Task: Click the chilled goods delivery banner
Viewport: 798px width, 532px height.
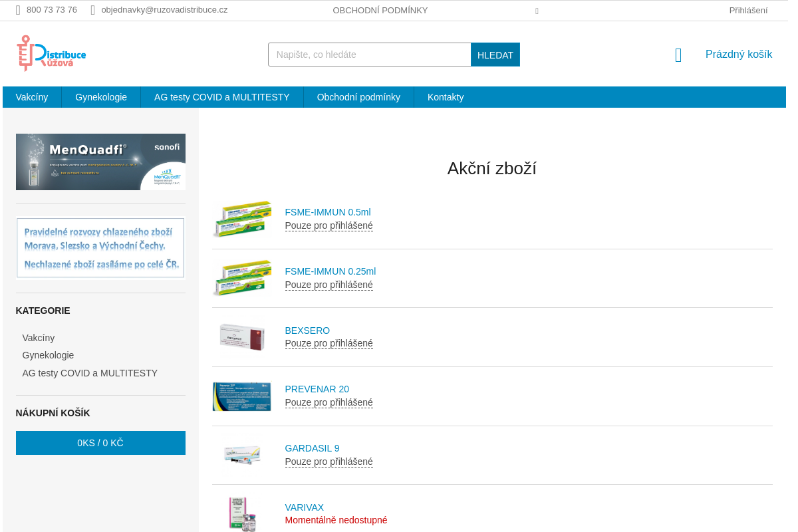Action: tap(100, 248)
